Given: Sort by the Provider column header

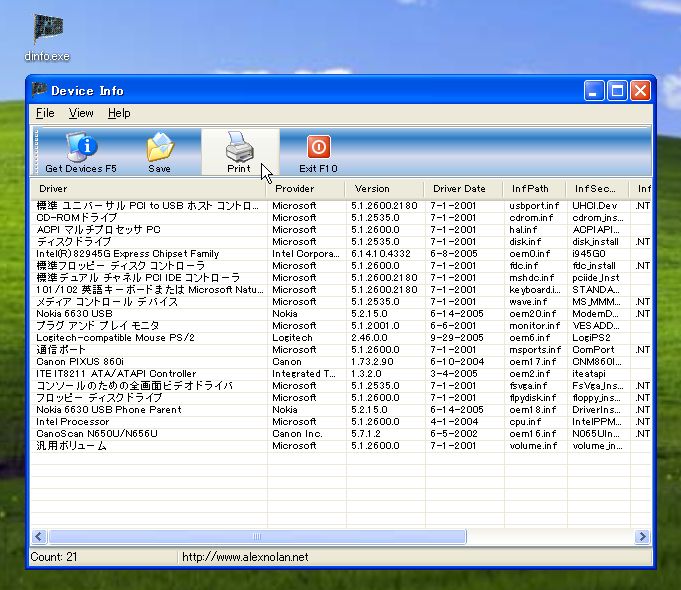Looking at the screenshot, I should pos(306,189).
